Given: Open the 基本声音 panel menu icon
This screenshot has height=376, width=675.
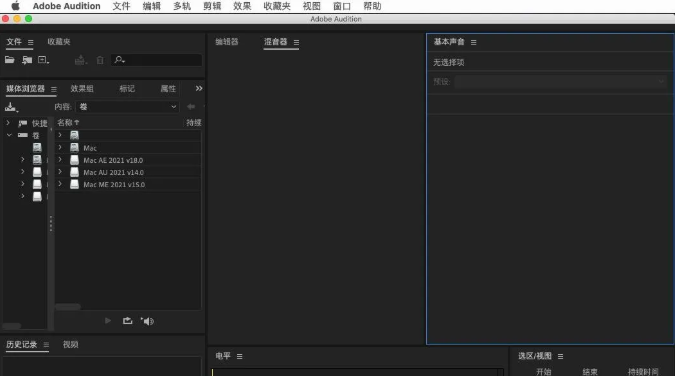Looking at the screenshot, I should (x=474, y=42).
